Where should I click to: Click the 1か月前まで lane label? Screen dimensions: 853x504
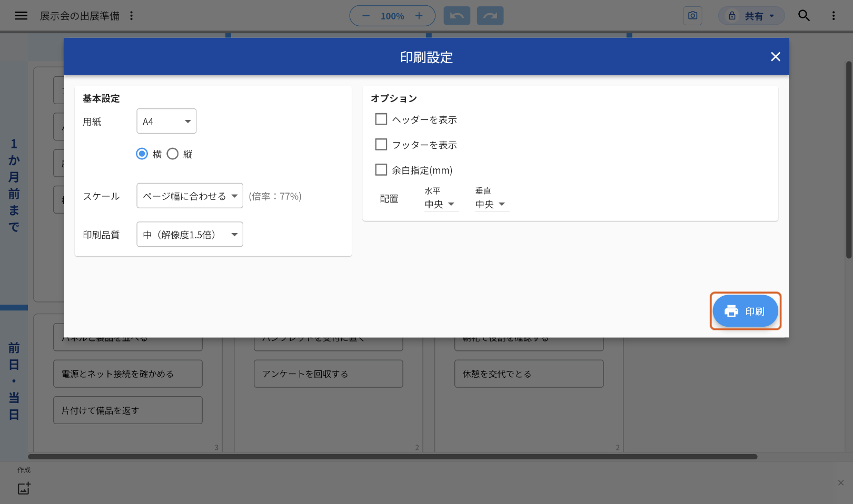[x=14, y=185]
